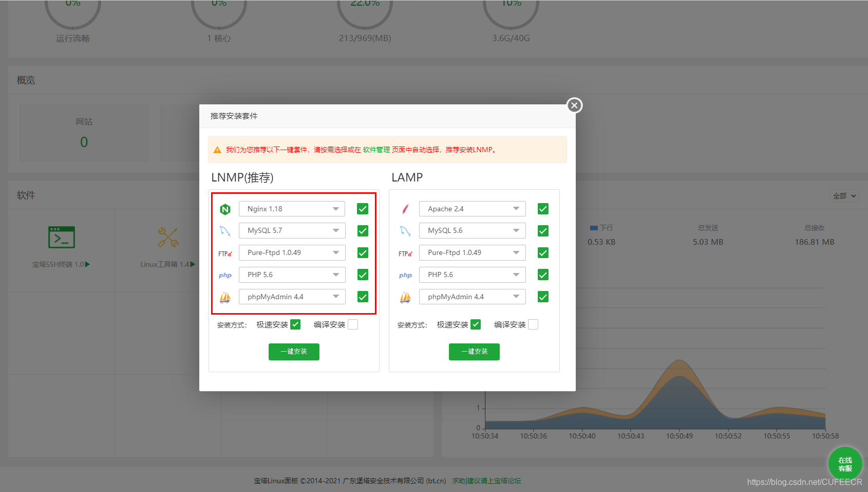Open LNMP Pure-Ftpd 1.0.49 dropdown
This screenshot has height=492, width=868.
tap(292, 252)
